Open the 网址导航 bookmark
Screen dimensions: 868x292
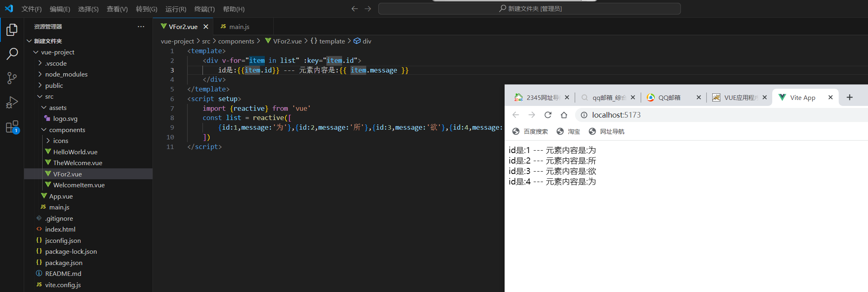tap(606, 132)
